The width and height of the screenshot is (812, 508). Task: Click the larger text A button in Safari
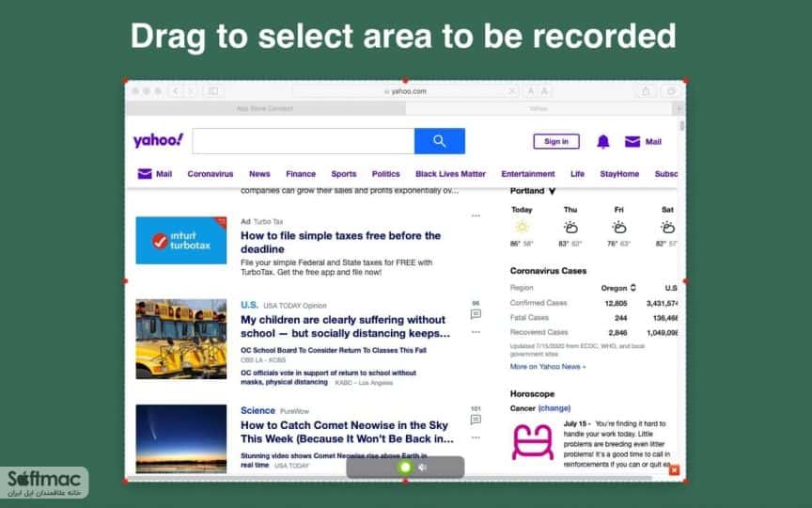[544, 91]
